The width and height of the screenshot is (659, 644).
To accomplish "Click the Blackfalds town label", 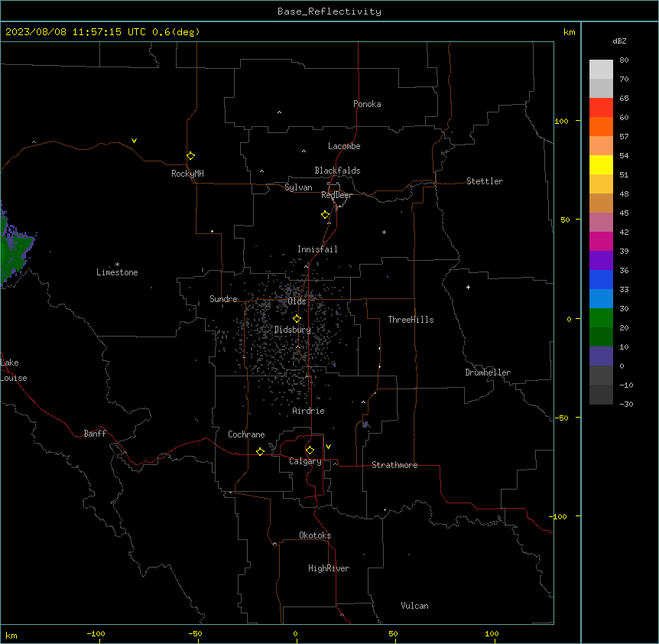I will [x=337, y=171].
